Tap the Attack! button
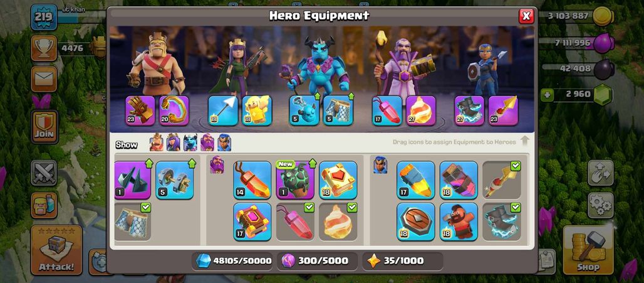The width and height of the screenshot is (644, 283). 56,250
